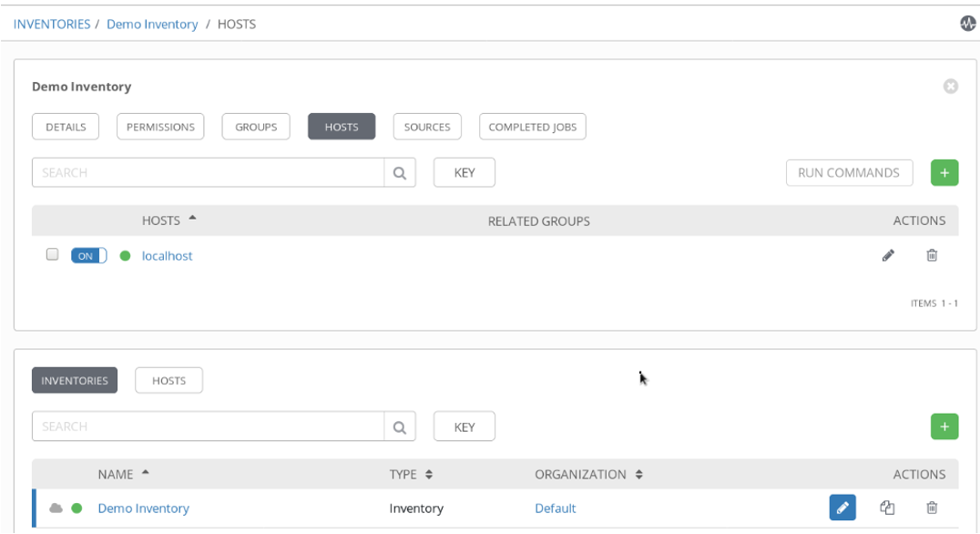980x534 pixels.
Task: Delete Demo Inventory with trash icon
Action: coord(932,508)
